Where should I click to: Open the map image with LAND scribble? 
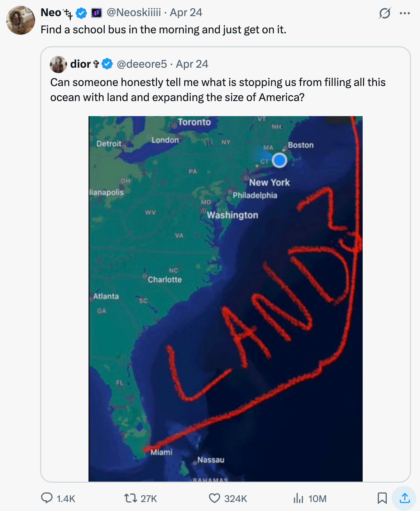point(225,299)
